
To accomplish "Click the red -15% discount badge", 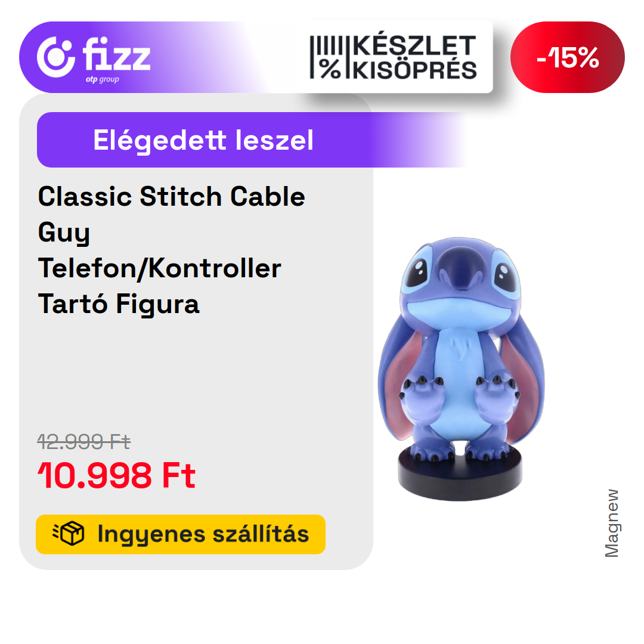I will pos(568,57).
